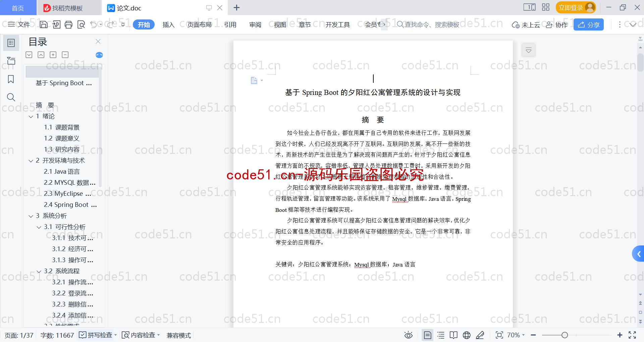Click the Save icon in toolbar
The image size is (644, 342).
(x=44, y=24)
